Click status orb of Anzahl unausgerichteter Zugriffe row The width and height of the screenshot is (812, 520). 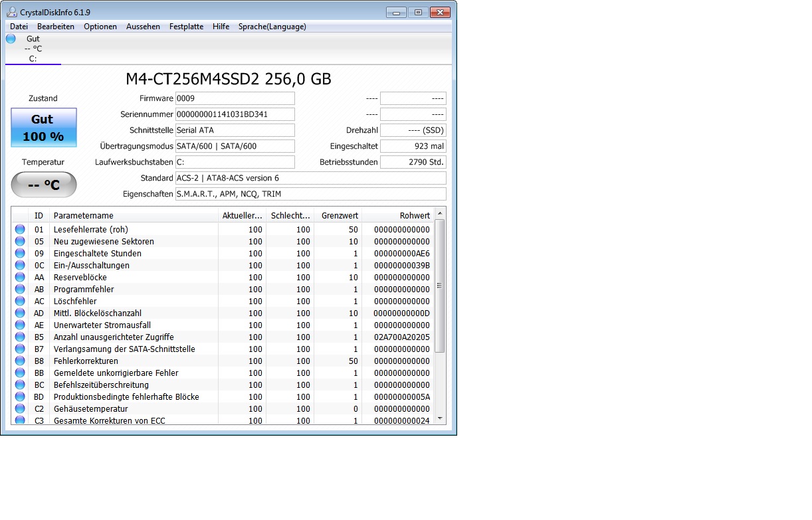point(20,337)
